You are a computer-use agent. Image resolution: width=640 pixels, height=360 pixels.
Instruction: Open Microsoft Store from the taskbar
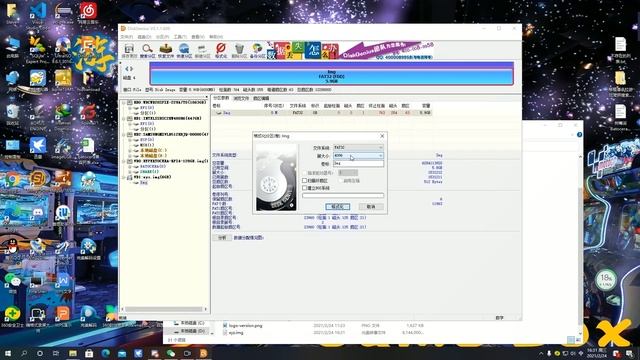coord(89,353)
